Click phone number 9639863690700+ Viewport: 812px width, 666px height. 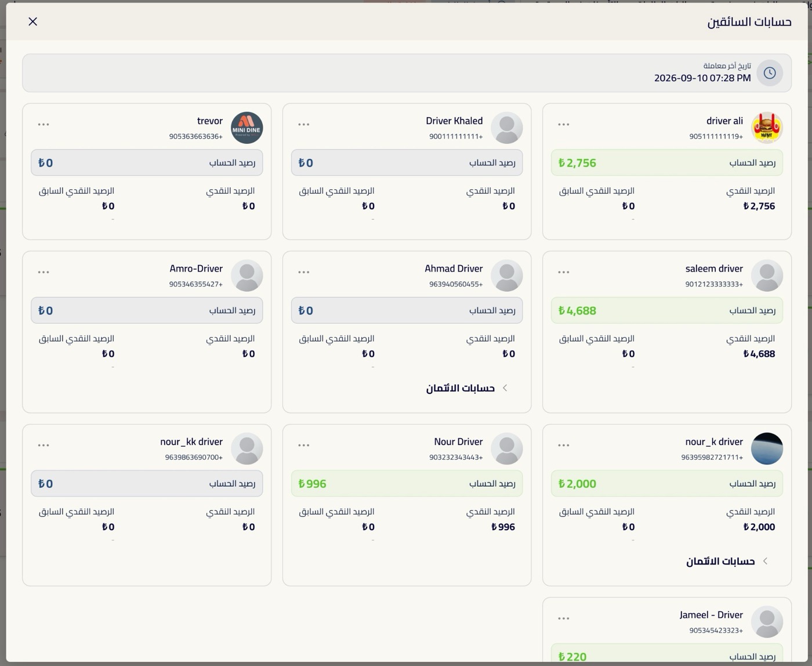(x=194, y=457)
